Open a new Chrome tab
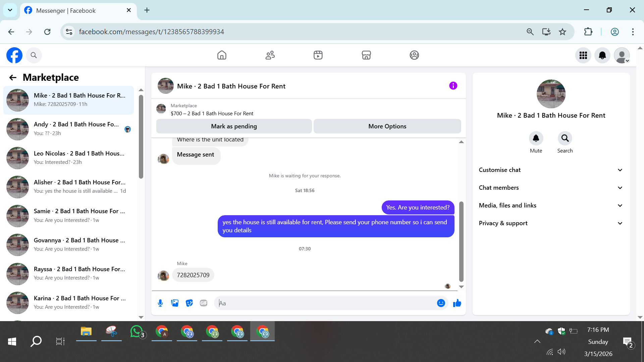This screenshot has height=362, width=644. click(x=147, y=10)
